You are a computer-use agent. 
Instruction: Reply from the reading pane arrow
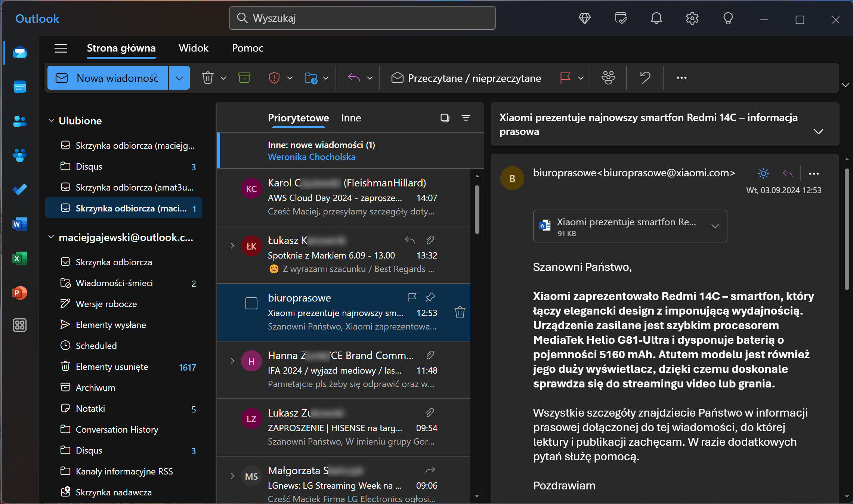pyautogui.click(x=788, y=173)
